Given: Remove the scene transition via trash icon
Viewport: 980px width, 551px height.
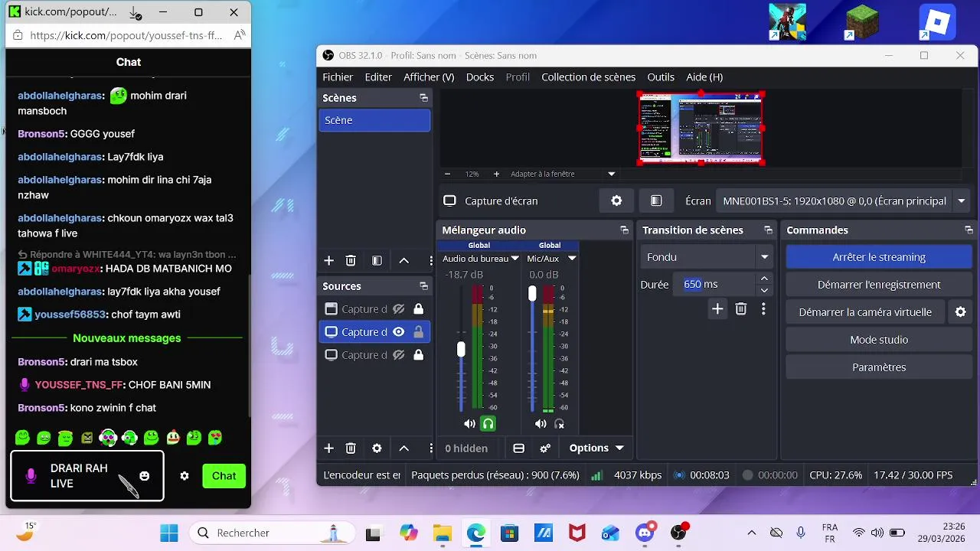Looking at the screenshot, I should click(741, 309).
